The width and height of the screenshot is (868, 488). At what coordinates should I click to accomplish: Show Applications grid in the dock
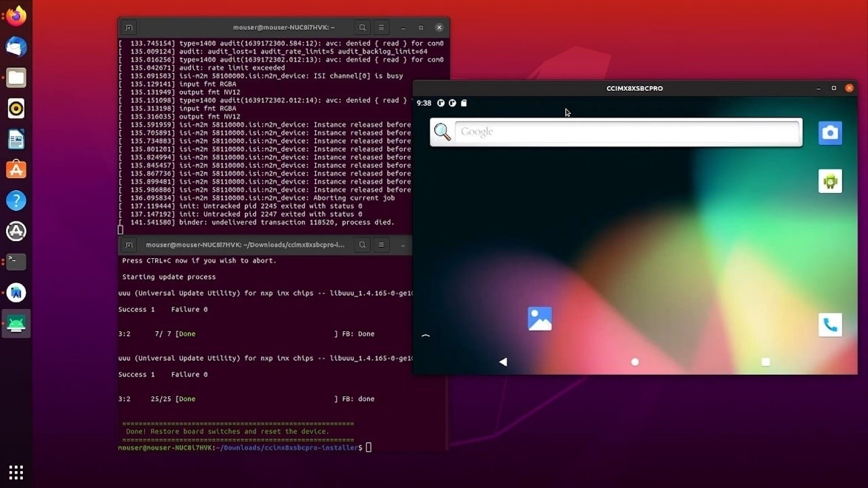click(x=16, y=472)
